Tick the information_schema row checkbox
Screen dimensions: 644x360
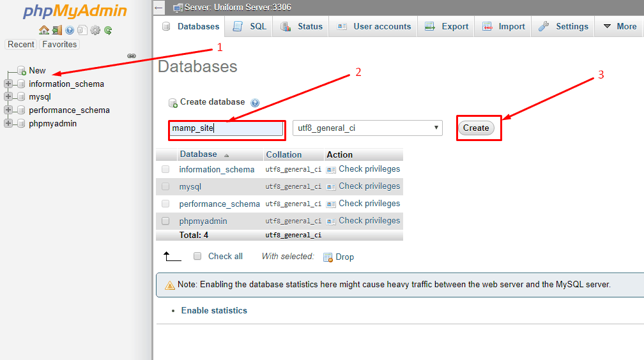[165, 169]
